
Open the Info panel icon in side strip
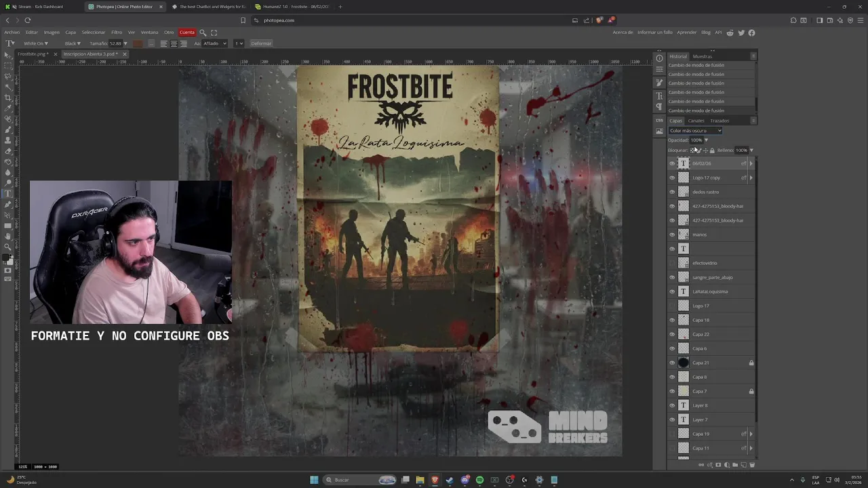point(659,58)
